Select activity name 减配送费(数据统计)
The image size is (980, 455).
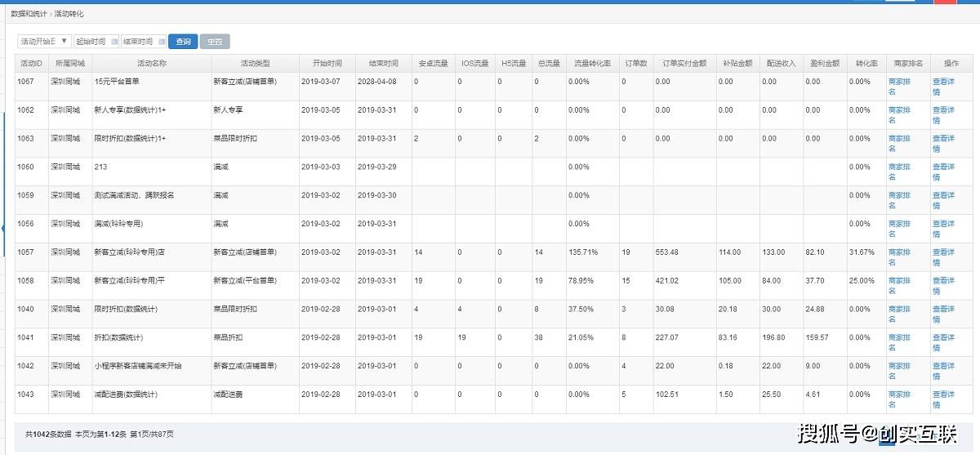coord(127,395)
